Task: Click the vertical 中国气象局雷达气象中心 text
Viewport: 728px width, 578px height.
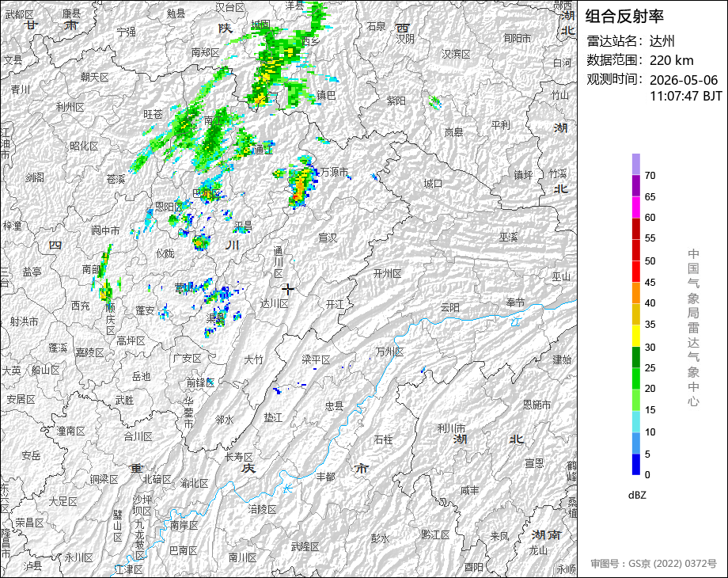Action: click(x=693, y=328)
